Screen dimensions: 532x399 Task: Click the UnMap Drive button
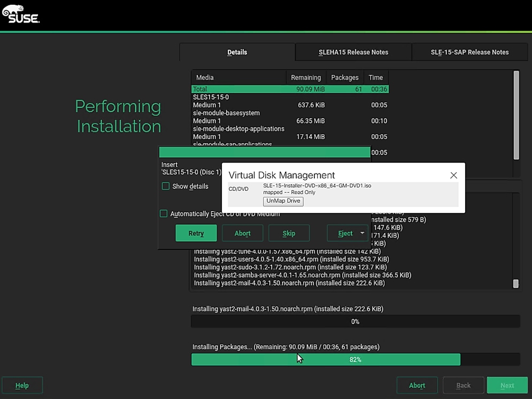coord(283,201)
